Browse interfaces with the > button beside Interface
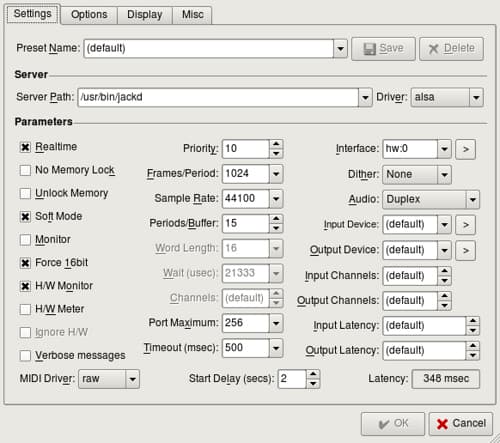 [466, 149]
